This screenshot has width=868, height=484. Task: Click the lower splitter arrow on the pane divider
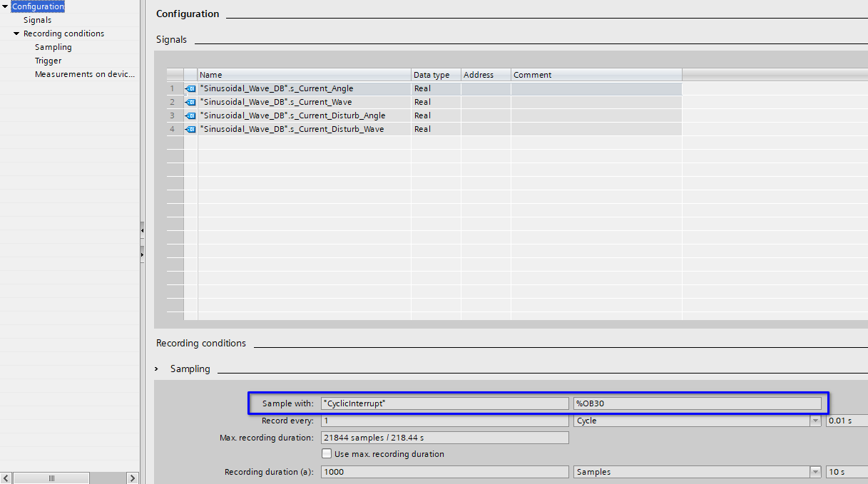pos(142,254)
